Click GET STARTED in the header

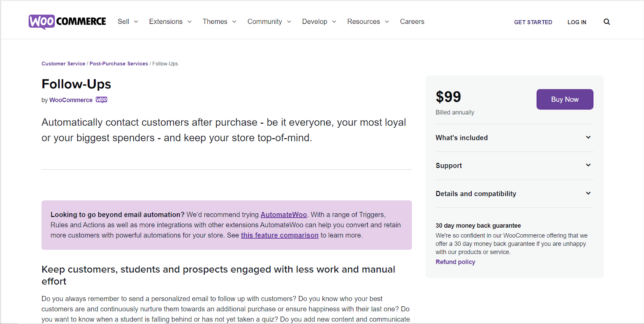pyautogui.click(x=533, y=22)
